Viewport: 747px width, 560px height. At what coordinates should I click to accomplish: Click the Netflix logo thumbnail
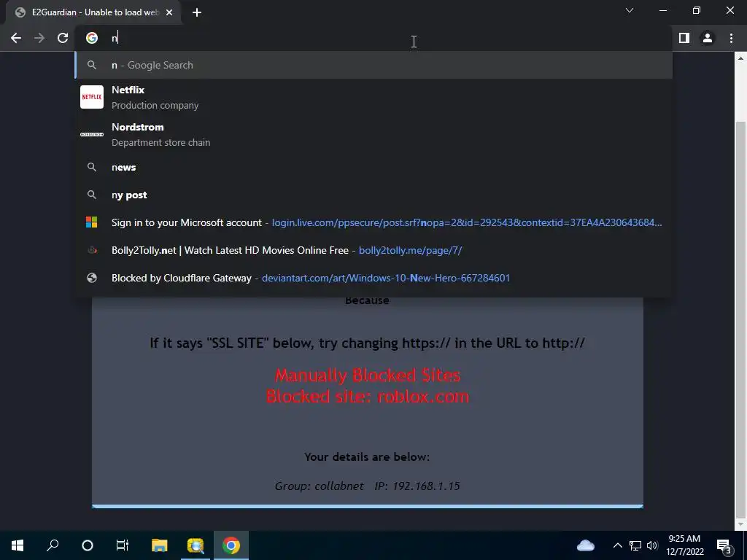92,97
